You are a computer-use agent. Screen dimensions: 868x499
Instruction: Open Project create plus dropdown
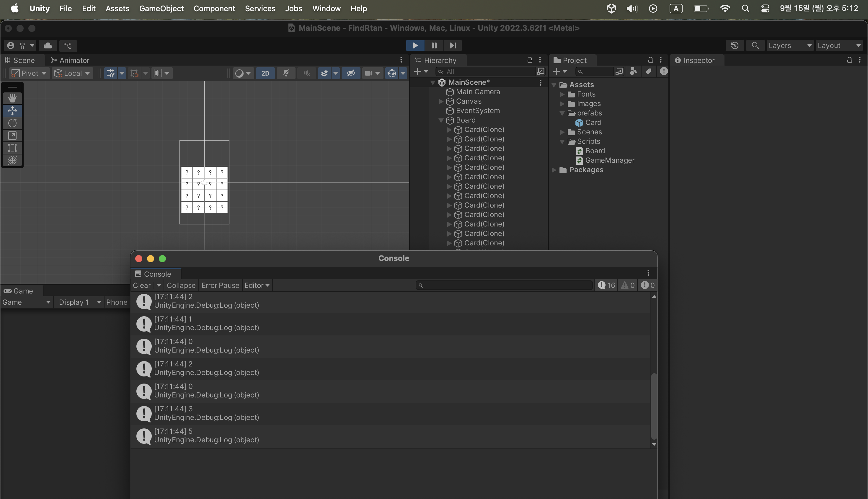tap(559, 71)
